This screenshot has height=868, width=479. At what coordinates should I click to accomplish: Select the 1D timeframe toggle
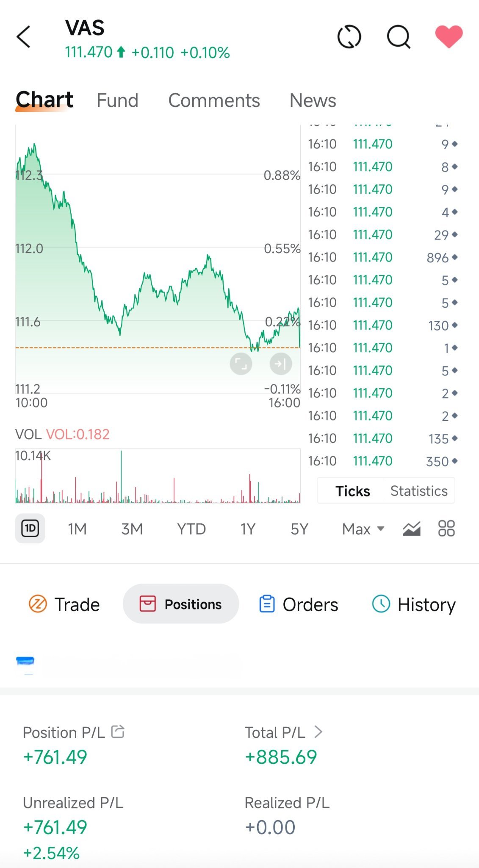(30, 529)
